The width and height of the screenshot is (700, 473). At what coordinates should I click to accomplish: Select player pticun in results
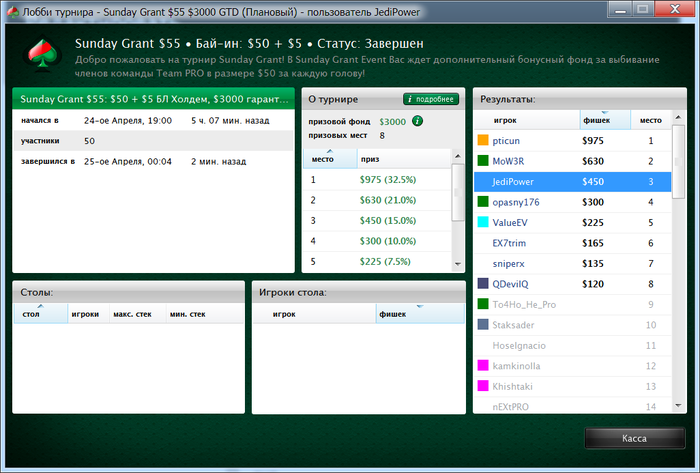click(572, 141)
